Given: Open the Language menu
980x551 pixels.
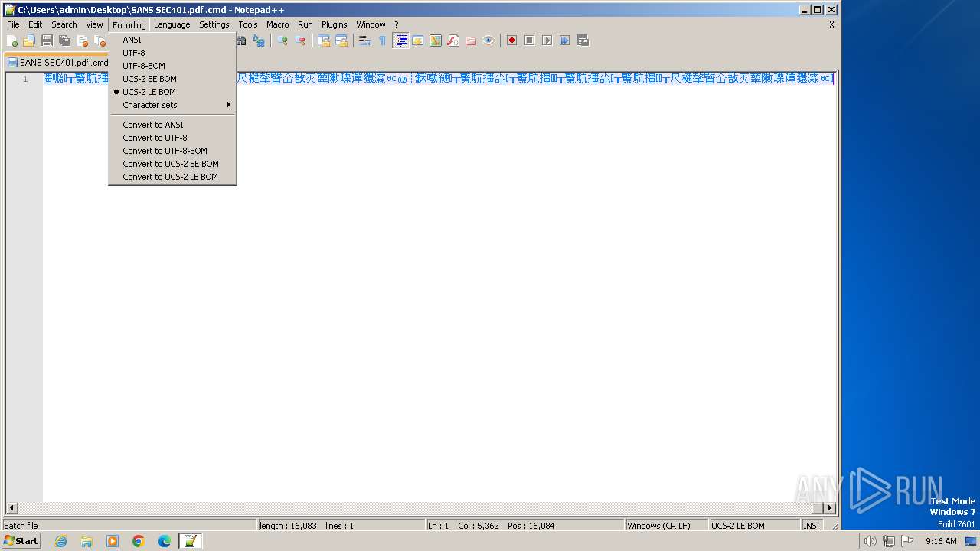Looking at the screenshot, I should (x=171, y=24).
